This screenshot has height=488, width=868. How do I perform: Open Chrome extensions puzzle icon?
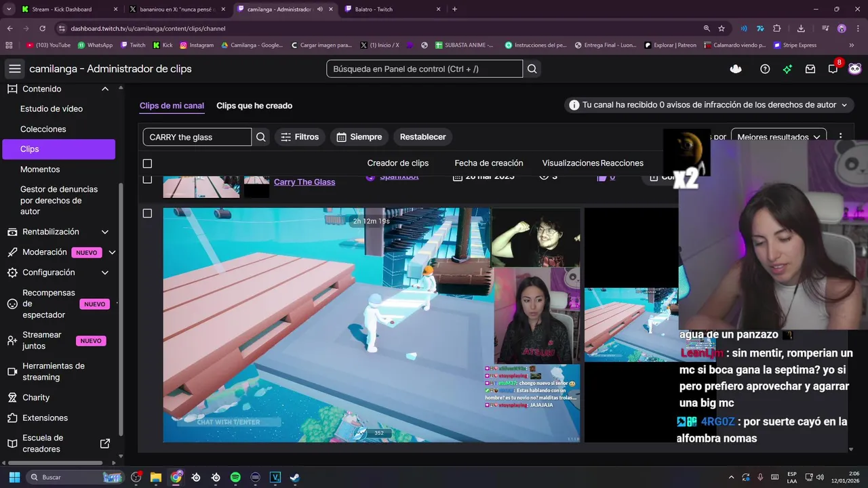[777, 28]
